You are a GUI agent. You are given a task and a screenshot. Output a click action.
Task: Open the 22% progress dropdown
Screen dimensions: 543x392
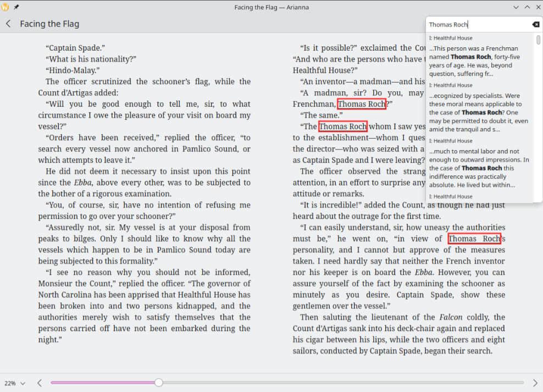coord(15,383)
